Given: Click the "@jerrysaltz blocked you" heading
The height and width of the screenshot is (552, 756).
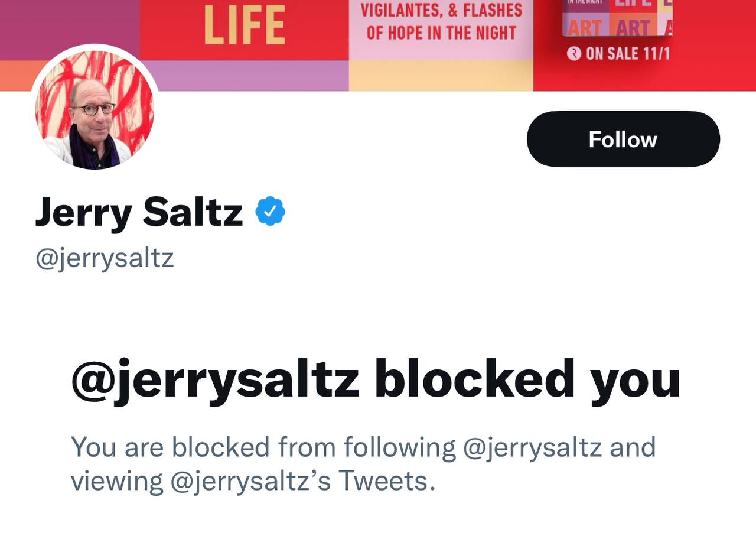Looking at the screenshot, I should (x=376, y=379).
